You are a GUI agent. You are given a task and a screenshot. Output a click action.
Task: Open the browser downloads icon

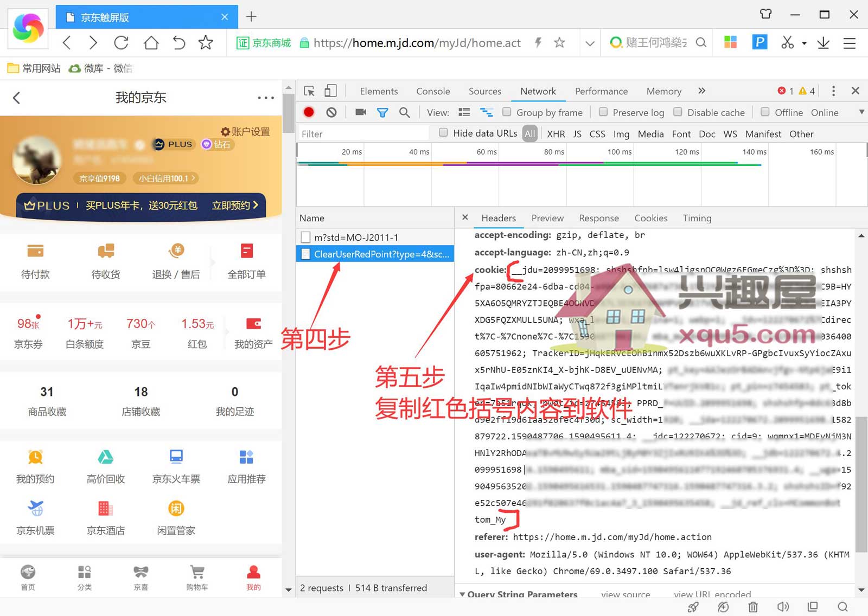823,42
